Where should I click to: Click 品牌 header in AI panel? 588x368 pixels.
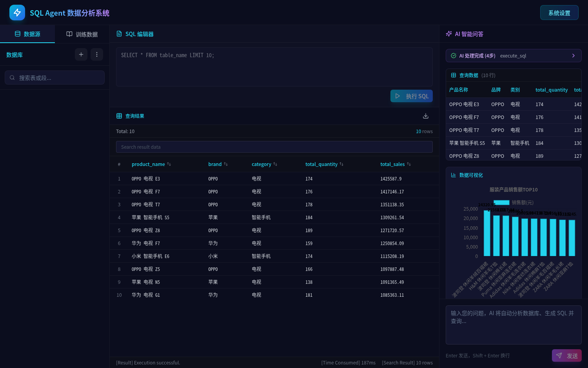pos(496,90)
